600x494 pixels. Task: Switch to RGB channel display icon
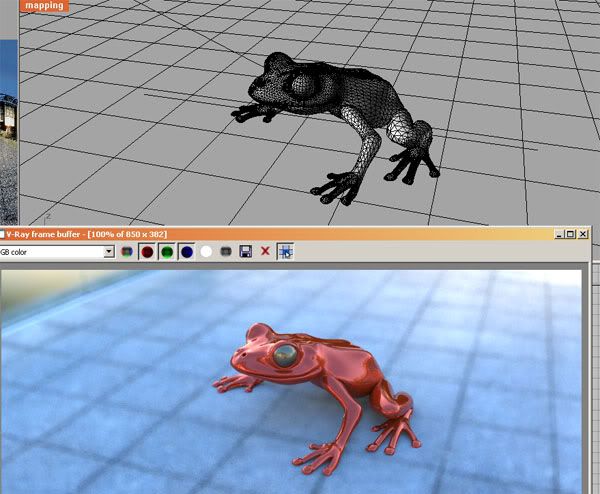pos(127,252)
